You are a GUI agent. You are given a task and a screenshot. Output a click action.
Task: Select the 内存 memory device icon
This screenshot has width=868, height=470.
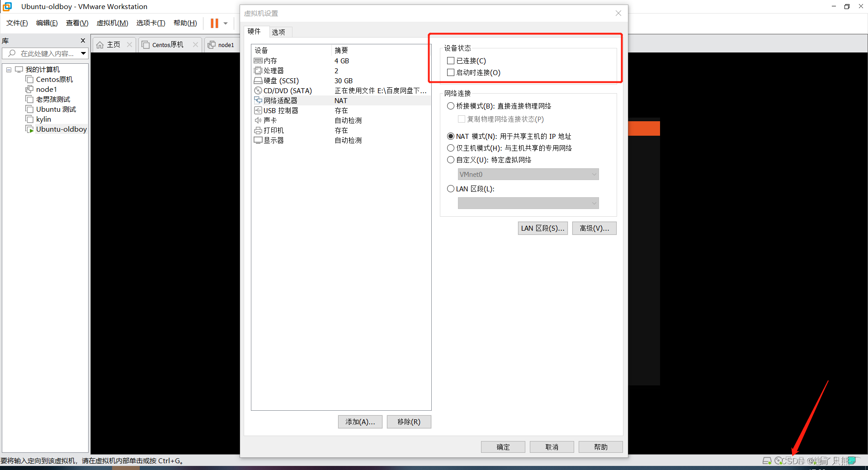click(x=258, y=61)
